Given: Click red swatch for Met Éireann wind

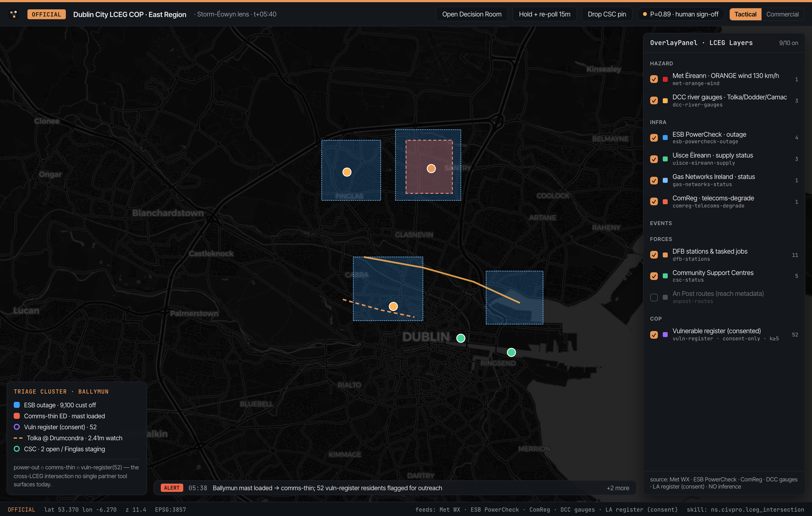Looking at the screenshot, I should pyautogui.click(x=665, y=79).
